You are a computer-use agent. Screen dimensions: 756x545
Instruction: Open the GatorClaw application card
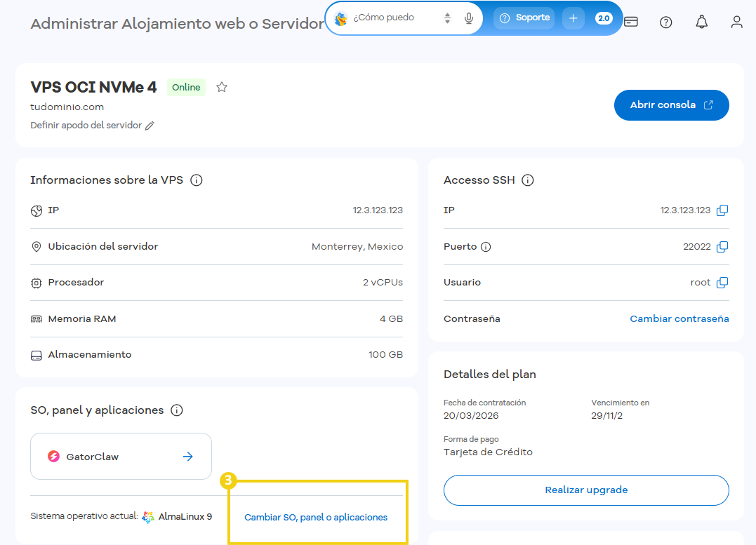coord(121,457)
